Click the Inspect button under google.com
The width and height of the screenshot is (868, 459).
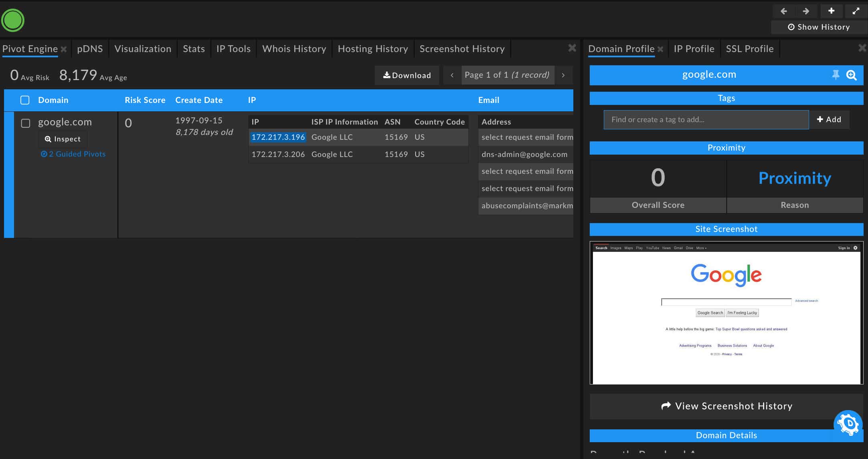(x=63, y=139)
